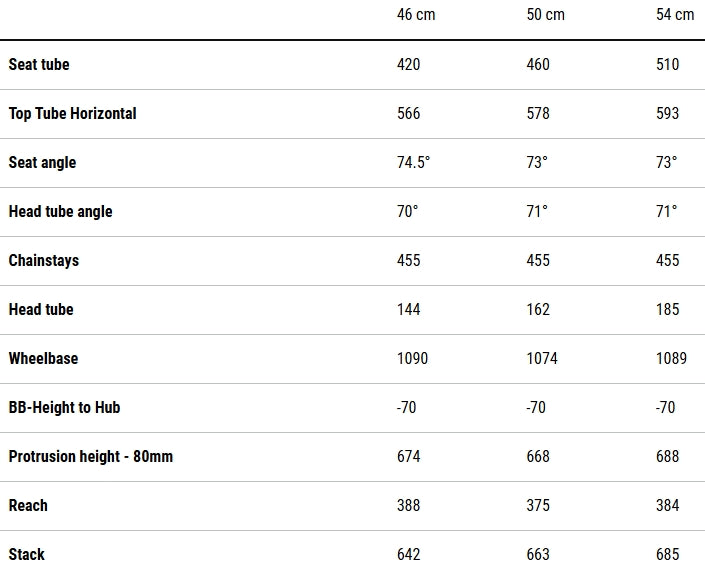Screen dimensions: 705x571
Task: Click the Reach row label
Action: click(28, 505)
